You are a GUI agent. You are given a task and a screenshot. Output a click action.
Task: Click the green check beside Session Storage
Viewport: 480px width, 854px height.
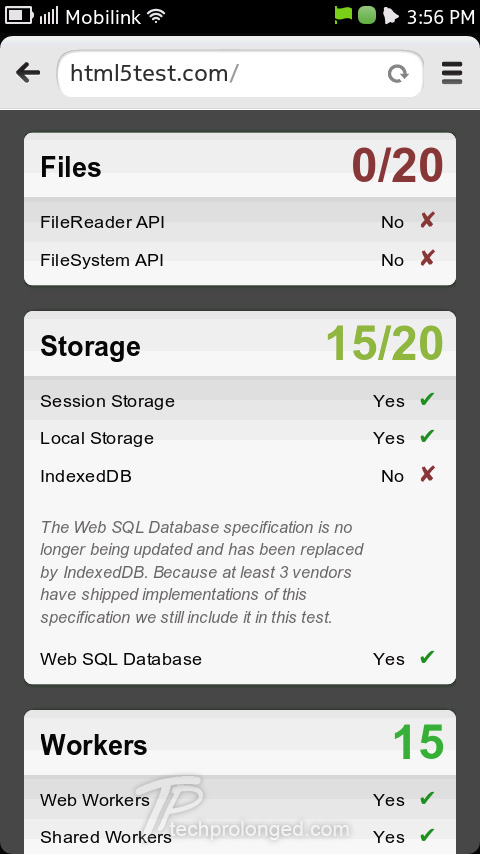(427, 399)
